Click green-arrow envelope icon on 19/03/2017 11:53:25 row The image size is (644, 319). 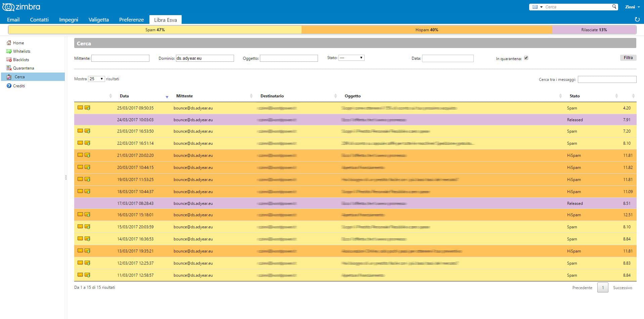tap(87, 179)
